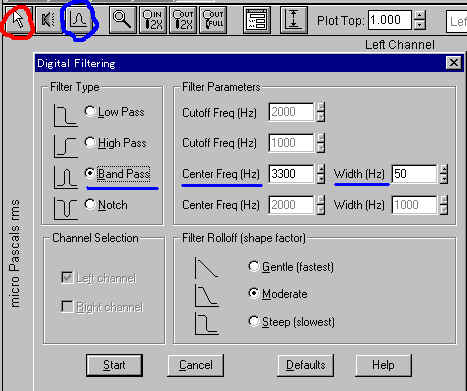Open the settings list window icon
This screenshot has width=467, height=391.
[257, 21]
